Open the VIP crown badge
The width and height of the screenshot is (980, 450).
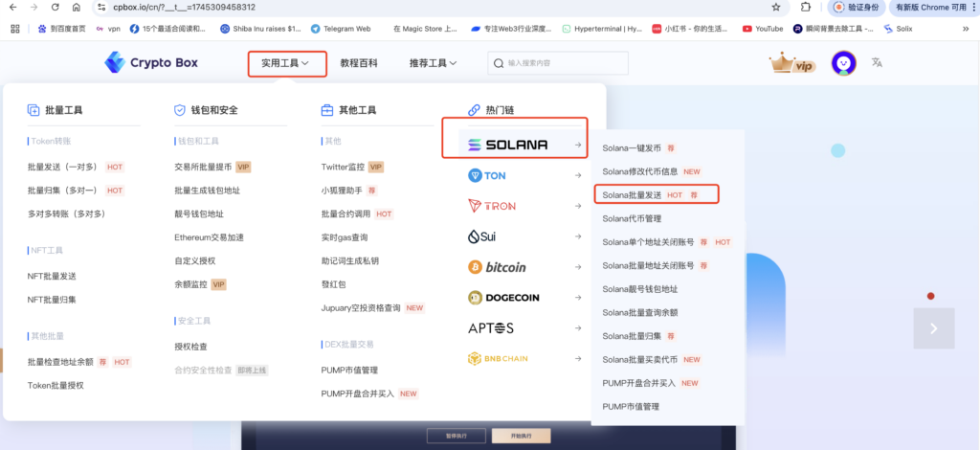click(792, 63)
